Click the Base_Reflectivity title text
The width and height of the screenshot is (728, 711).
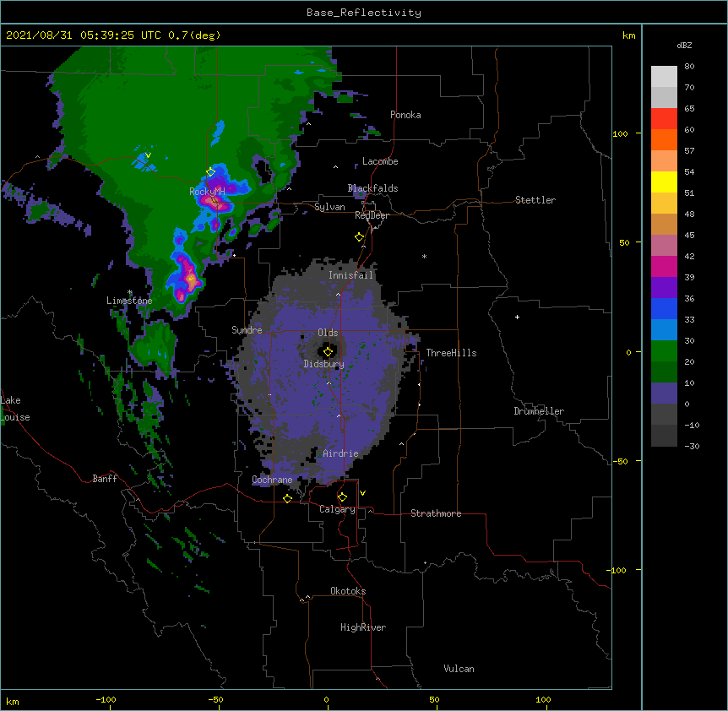[x=364, y=13]
